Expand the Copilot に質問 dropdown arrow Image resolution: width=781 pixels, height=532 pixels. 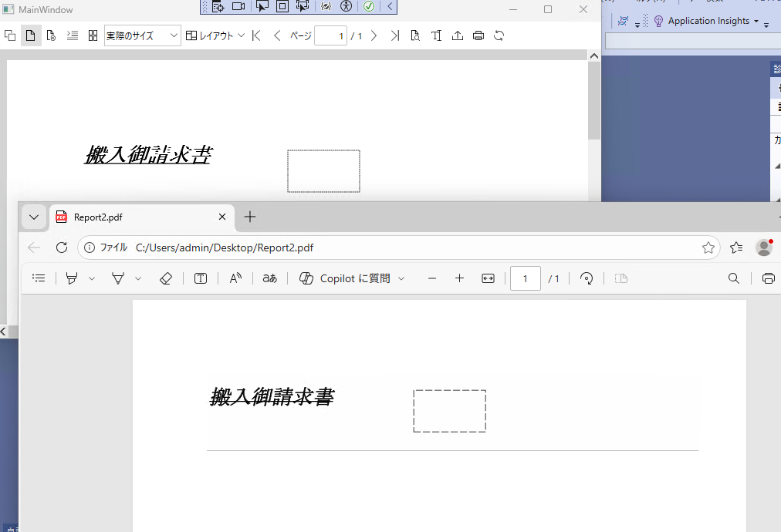click(401, 278)
